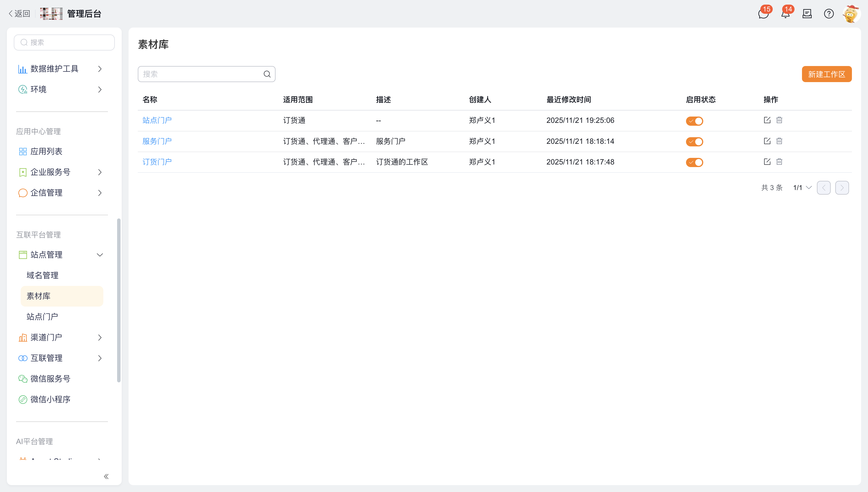Edit the 站点门户 row

767,120
